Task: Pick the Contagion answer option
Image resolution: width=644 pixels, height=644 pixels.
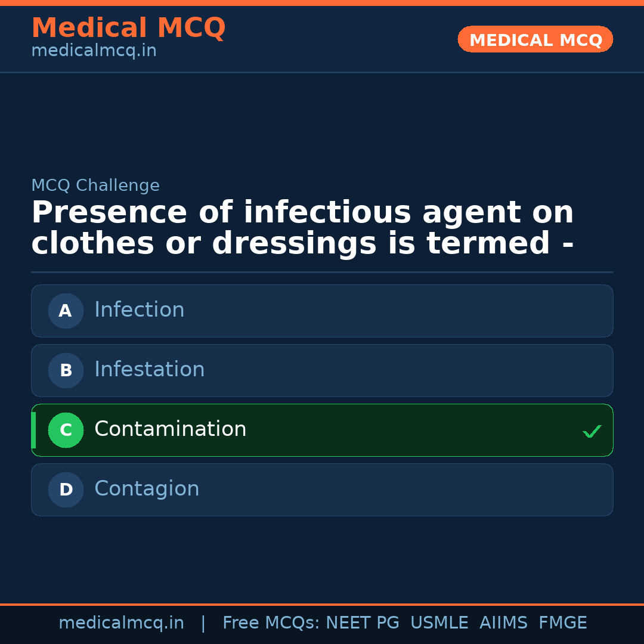Action: click(147, 489)
